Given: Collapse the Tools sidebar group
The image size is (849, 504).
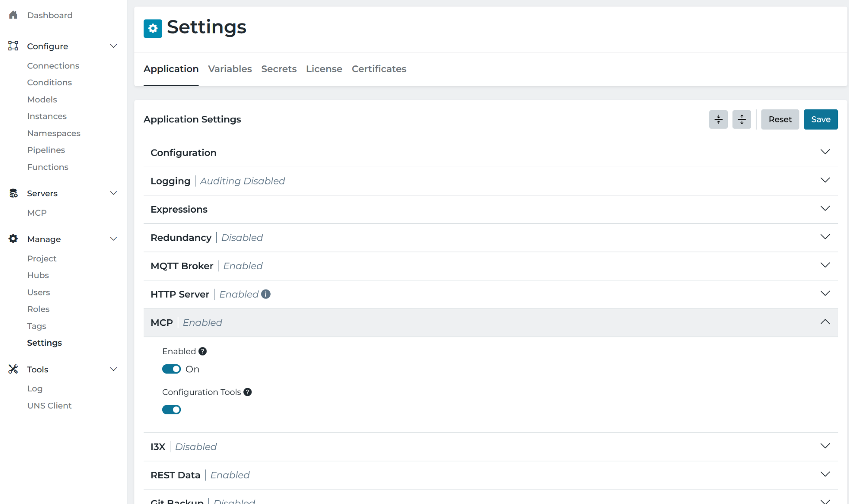Looking at the screenshot, I should 114,369.
